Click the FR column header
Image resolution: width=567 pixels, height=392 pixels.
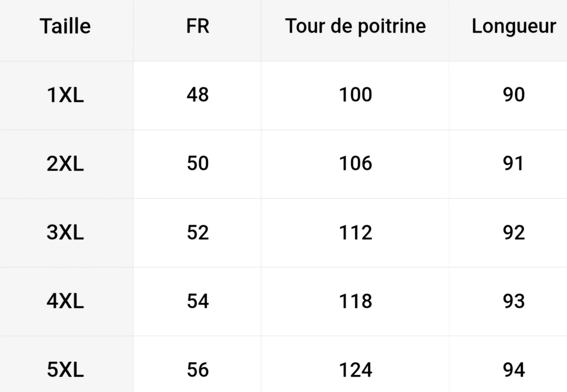tap(197, 27)
